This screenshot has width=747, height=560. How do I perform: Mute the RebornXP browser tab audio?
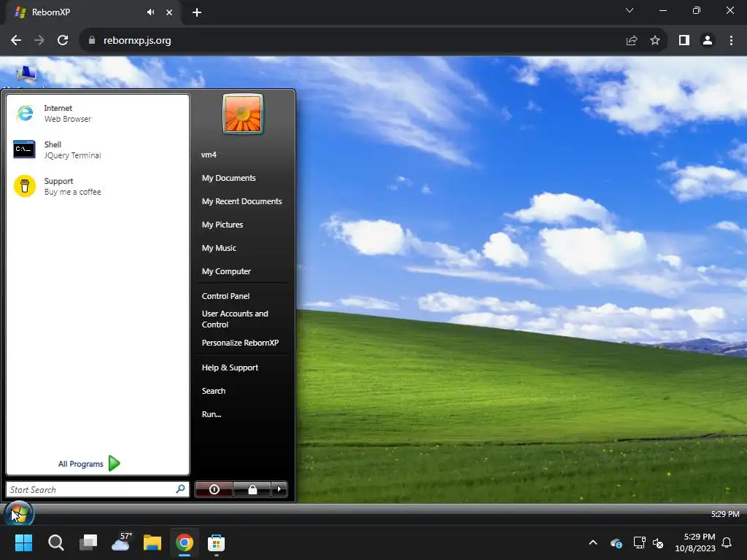click(x=150, y=12)
